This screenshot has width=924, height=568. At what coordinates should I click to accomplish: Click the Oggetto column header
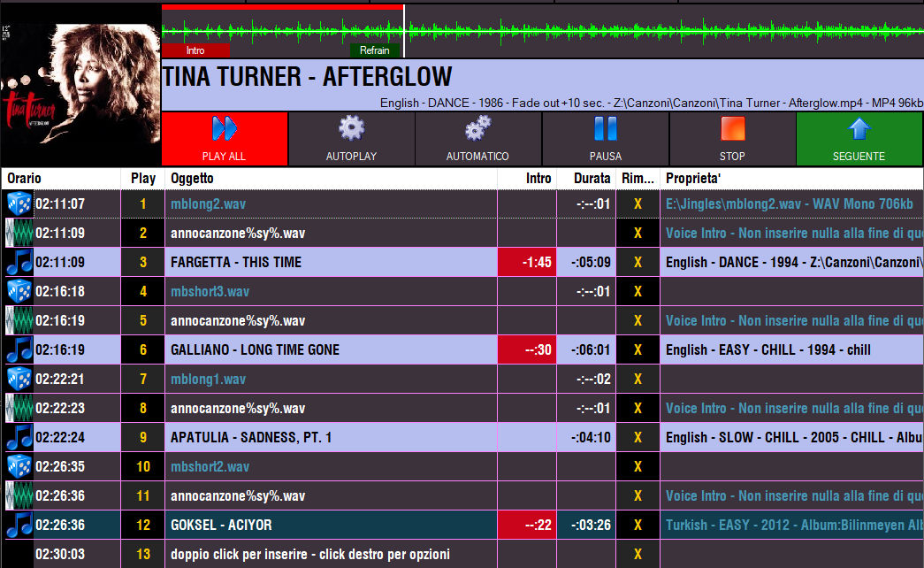click(x=332, y=178)
